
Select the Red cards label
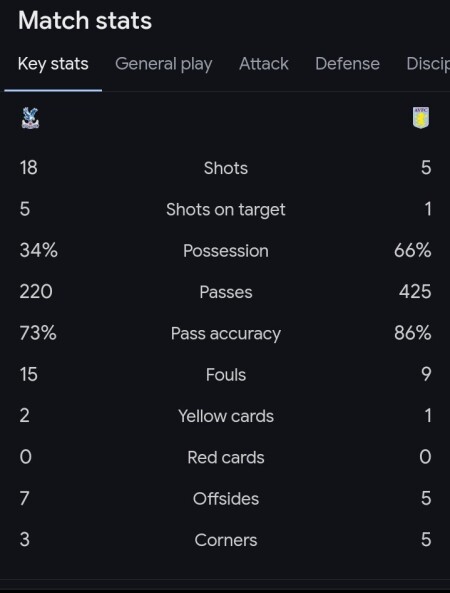click(x=226, y=457)
